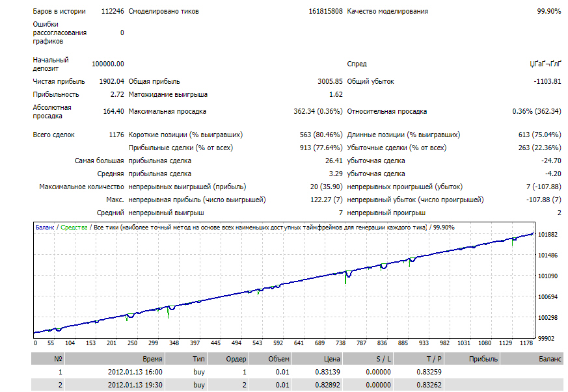Screen dimensions: 568x392
Task: Select maximal consecutive profit value 122.27 (7)
Action: (327, 200)
